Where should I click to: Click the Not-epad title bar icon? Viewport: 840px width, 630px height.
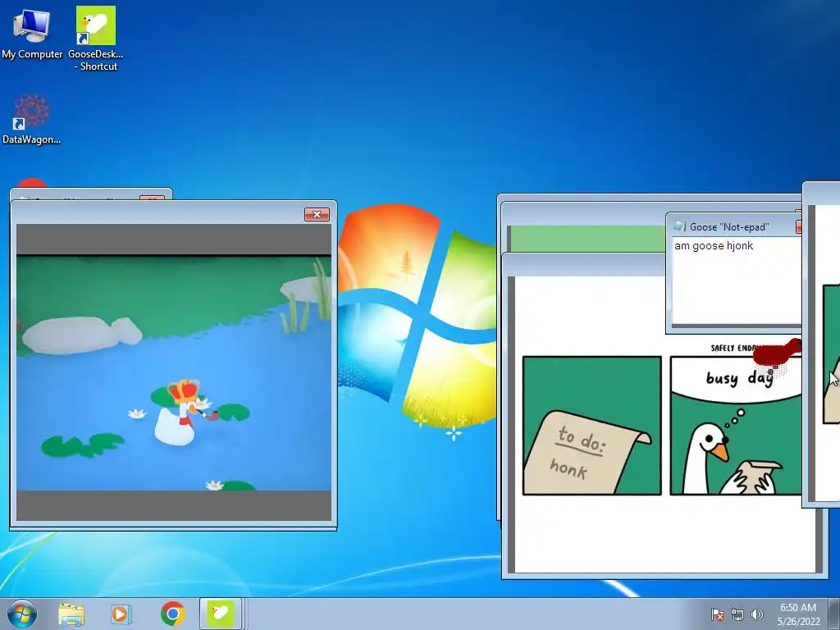point(679,226)
